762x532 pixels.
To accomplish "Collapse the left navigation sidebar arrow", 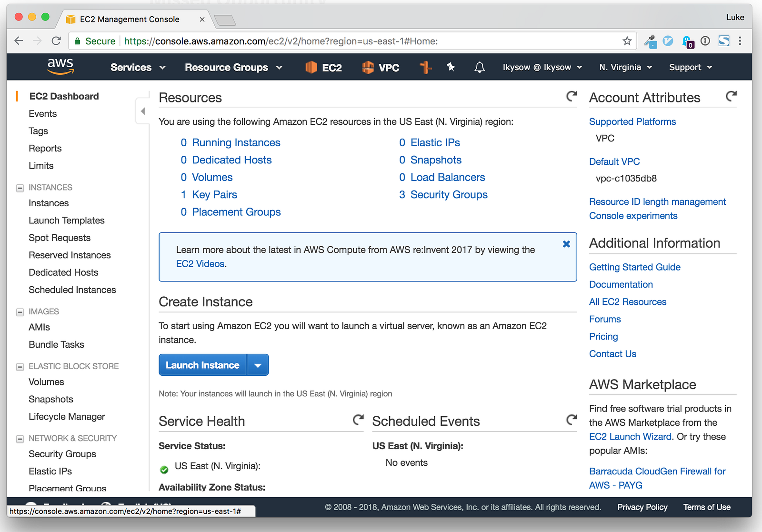I will 142,111.
